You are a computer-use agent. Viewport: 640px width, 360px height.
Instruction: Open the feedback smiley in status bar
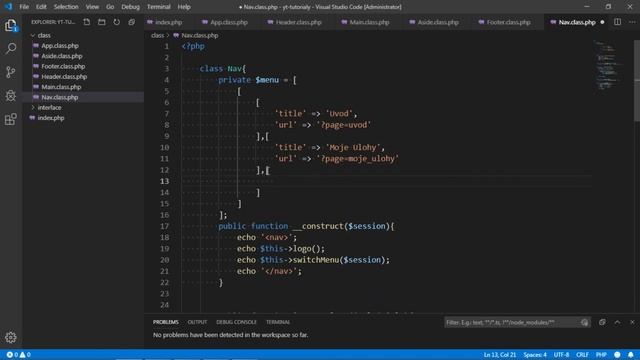(617, 355)
